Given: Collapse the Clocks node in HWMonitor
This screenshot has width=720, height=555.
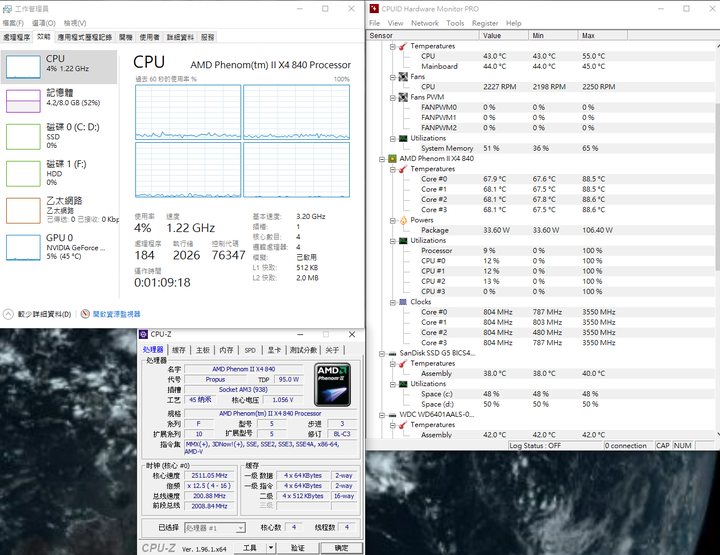Looking at the screenshot, I should [393, 303].
